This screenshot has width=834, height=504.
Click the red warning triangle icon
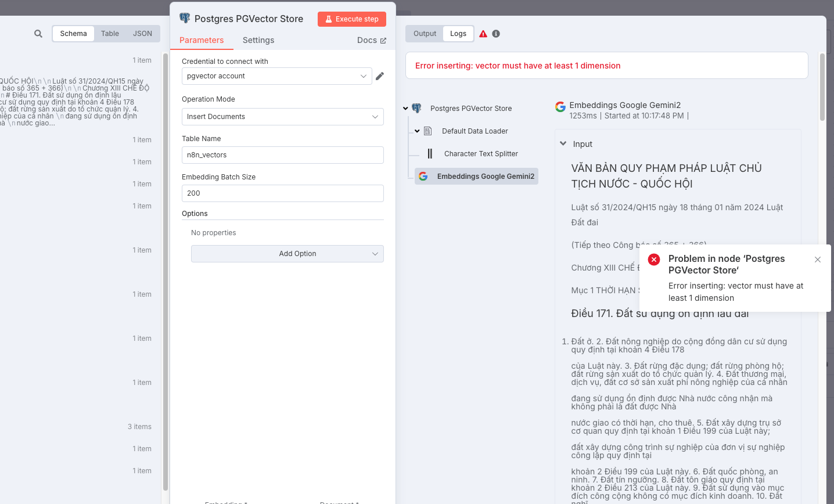(x=483, y=34)
